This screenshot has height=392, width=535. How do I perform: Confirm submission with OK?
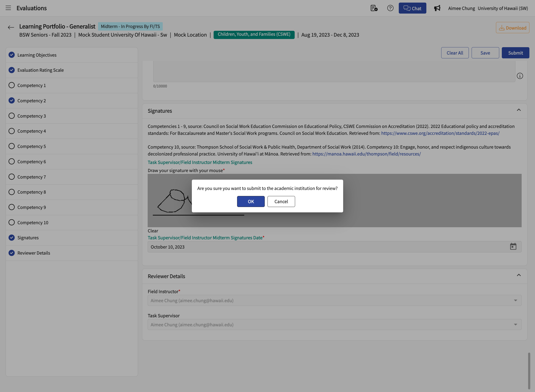pos(251,201)
